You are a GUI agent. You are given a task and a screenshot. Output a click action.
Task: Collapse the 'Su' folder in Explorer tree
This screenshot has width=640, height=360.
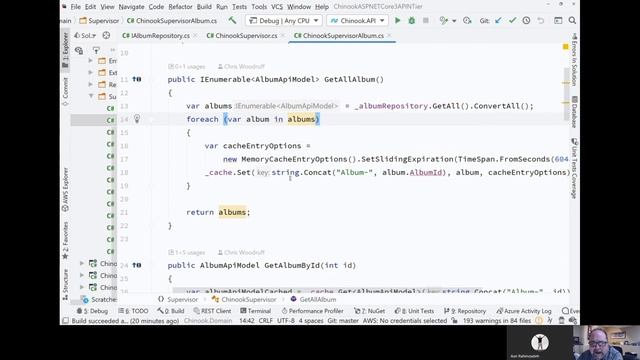pyautogui.click(x=90, y=96)
